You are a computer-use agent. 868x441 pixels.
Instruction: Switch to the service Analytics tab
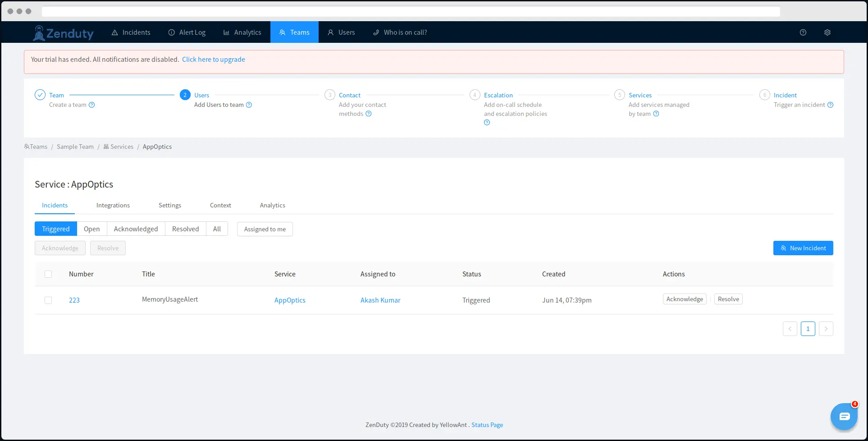pos(273,205)
